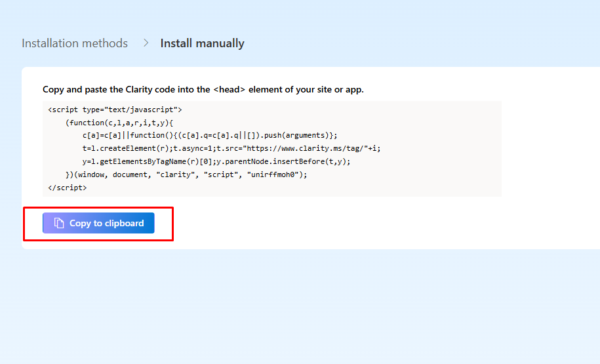Click the <head> word in the instructions

[230, 89]
